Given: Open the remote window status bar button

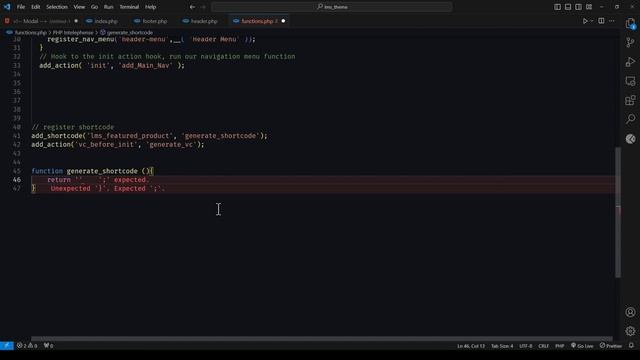Looking at the screenshot, I should pyautogui.click(x=7, y=346).
